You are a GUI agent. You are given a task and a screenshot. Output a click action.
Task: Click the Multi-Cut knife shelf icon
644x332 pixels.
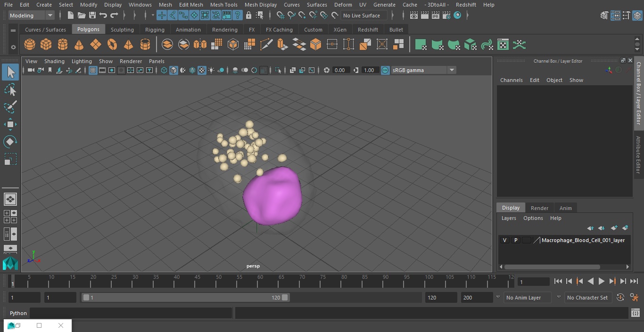pos(266,45)
